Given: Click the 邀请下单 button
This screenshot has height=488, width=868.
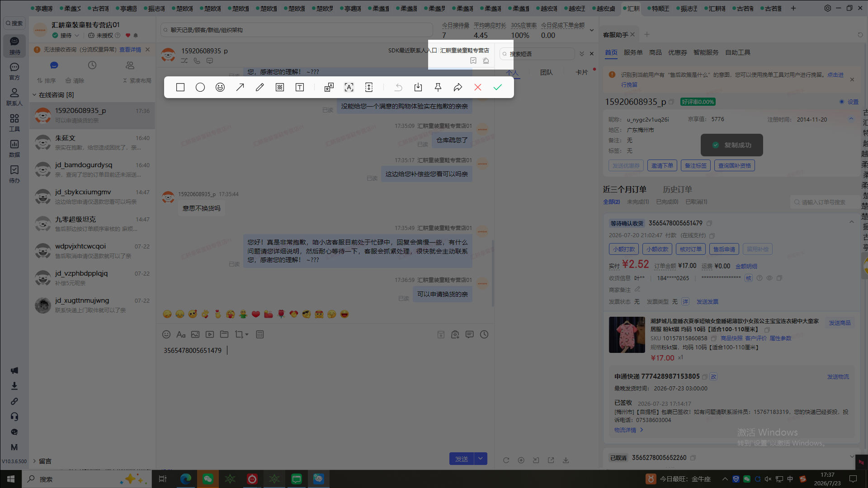Looking at the screenshot, I should (x=662, y=165).
